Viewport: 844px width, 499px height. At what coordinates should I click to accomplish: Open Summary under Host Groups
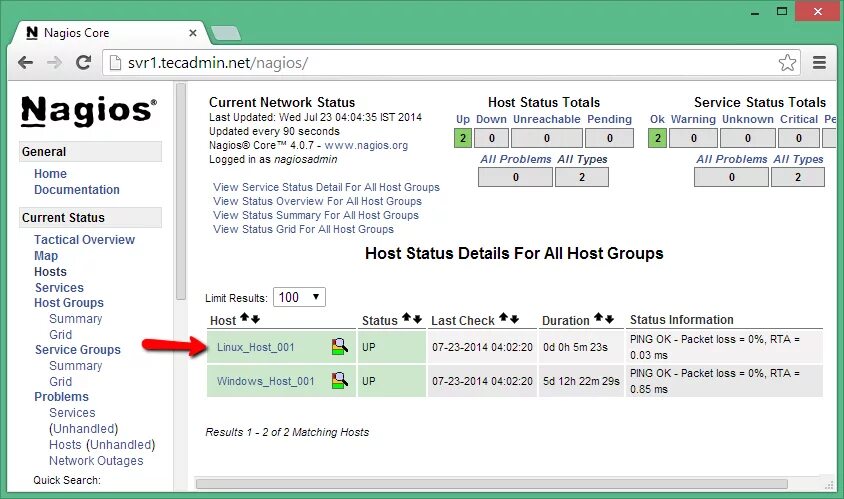pyautogui.click(x=75, y=319)
